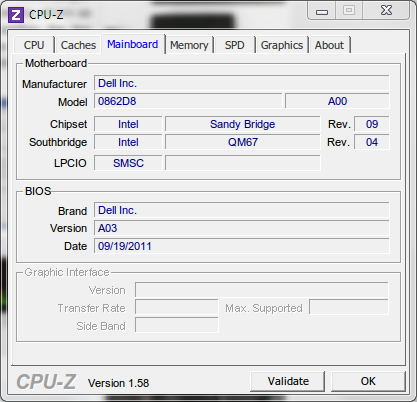Minimize the CPU-Z window

[x=322, y=11]
